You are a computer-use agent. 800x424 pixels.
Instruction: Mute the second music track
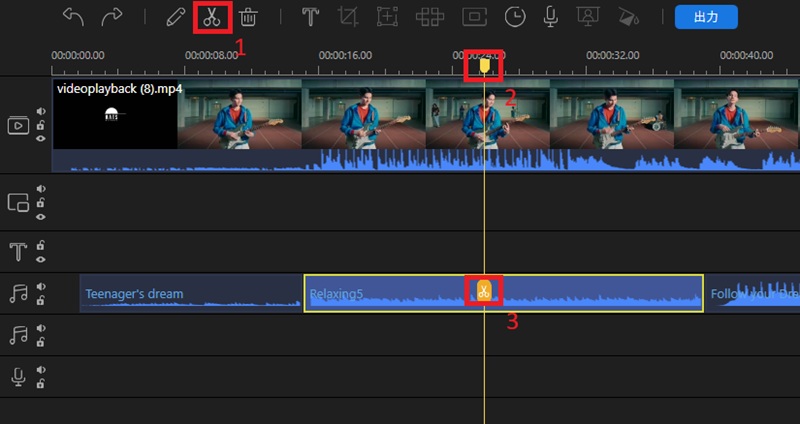coord(41,328)
